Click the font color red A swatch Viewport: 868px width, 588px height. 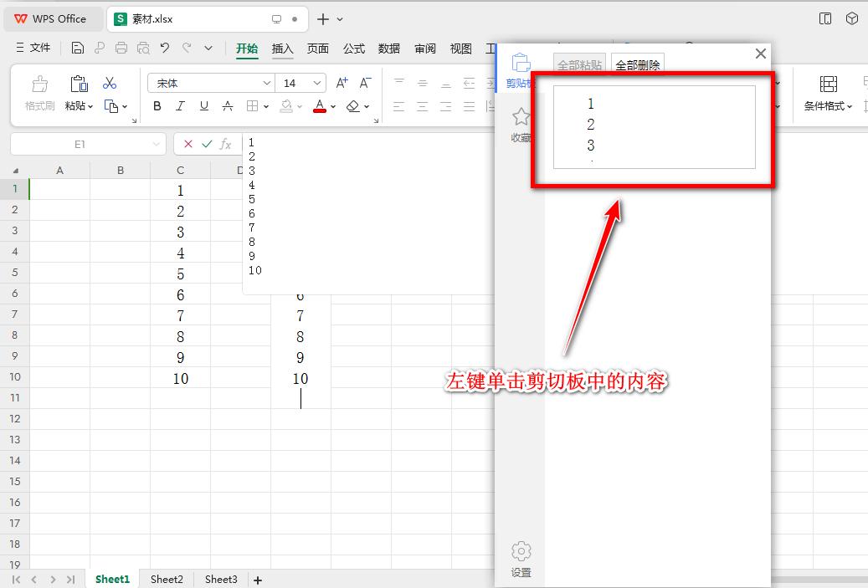320,105
